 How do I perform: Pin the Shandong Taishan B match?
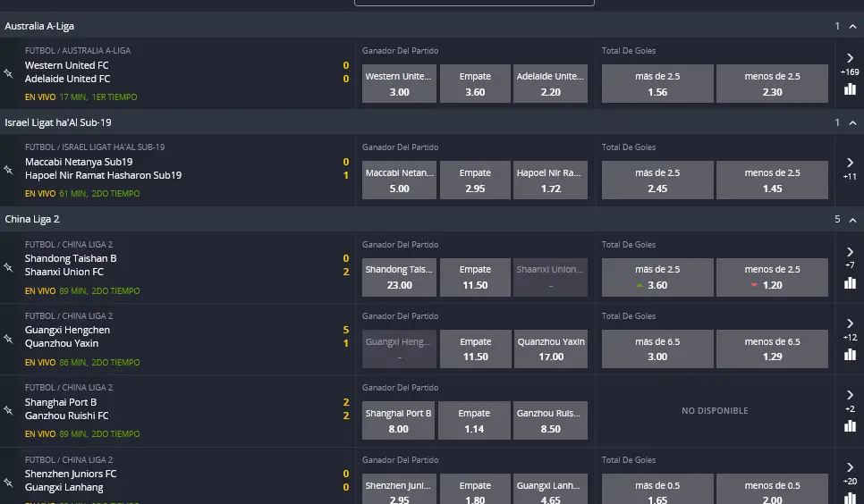pyautogui.click(x=8, y=266)
